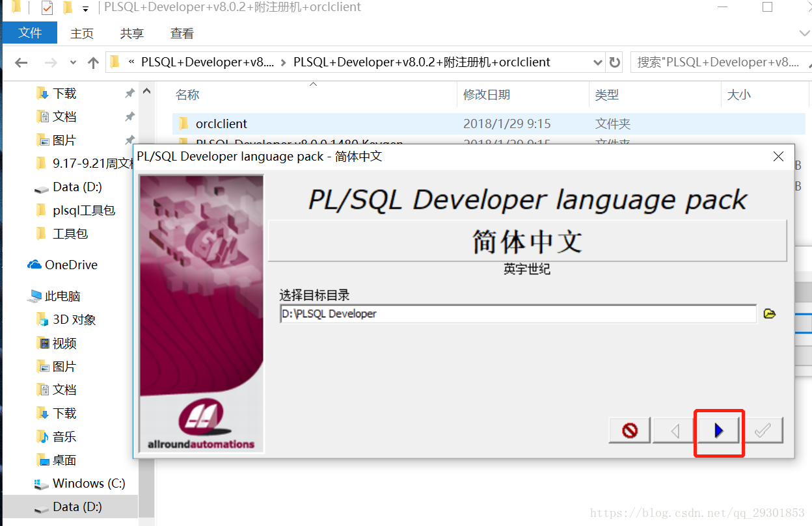Refresh the Explorer folder view
Image resolution: width=812 pixels, height=526 pixels.
(614, 62)
